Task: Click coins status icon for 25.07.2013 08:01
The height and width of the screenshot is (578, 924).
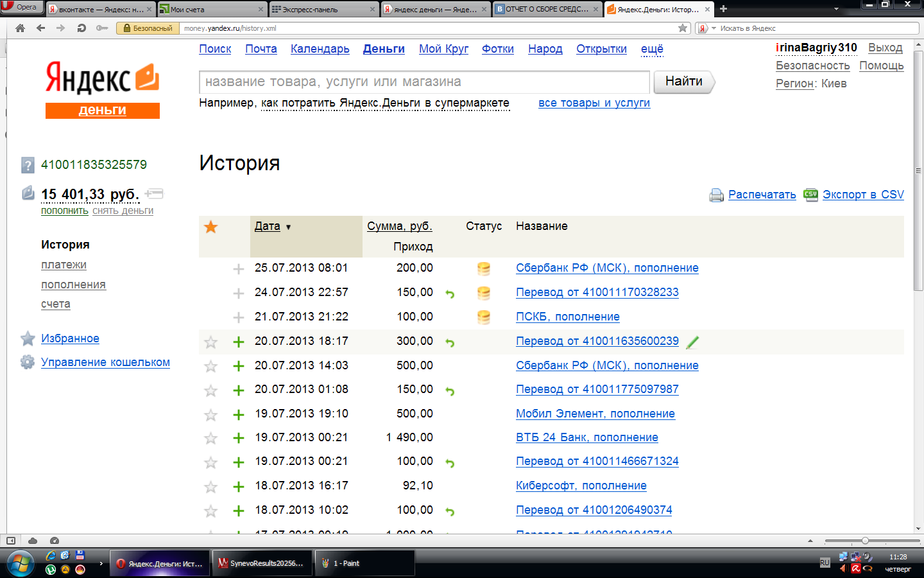Action: tap(484, 268)
